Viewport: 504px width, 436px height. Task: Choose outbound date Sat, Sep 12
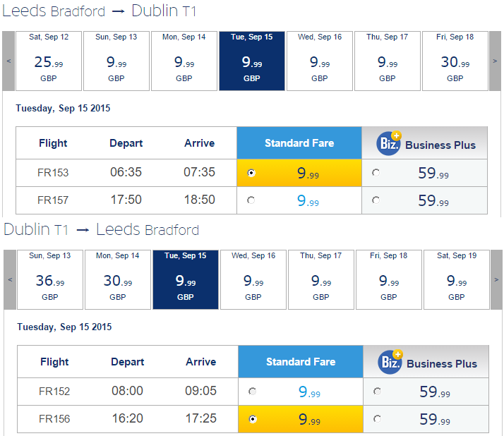49,61
